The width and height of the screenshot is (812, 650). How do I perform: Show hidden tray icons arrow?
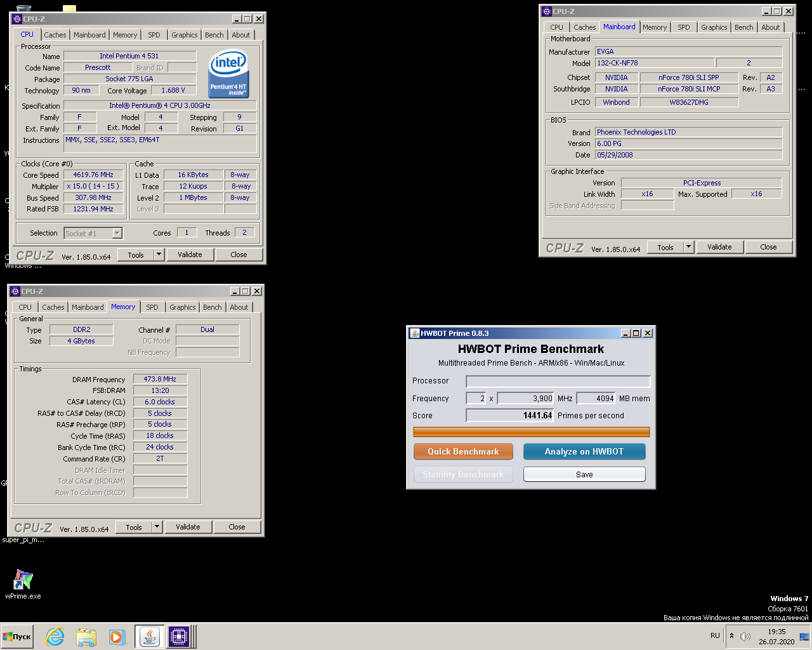click(x=731, y=636)
